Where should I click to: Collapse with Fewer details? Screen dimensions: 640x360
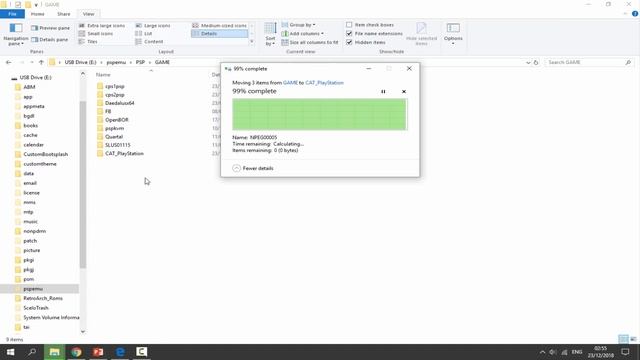(253, 168)
